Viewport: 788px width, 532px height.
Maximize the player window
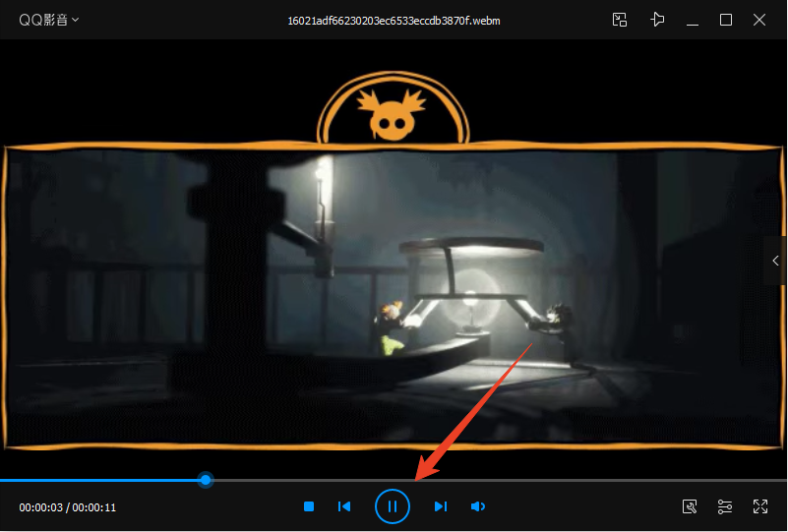click(726, 20)
